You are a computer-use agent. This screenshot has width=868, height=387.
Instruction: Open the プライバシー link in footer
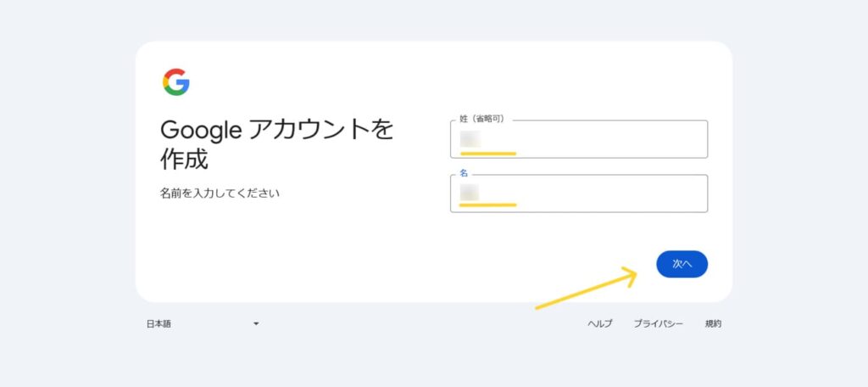pyautogui.click(x=658, y=324)
